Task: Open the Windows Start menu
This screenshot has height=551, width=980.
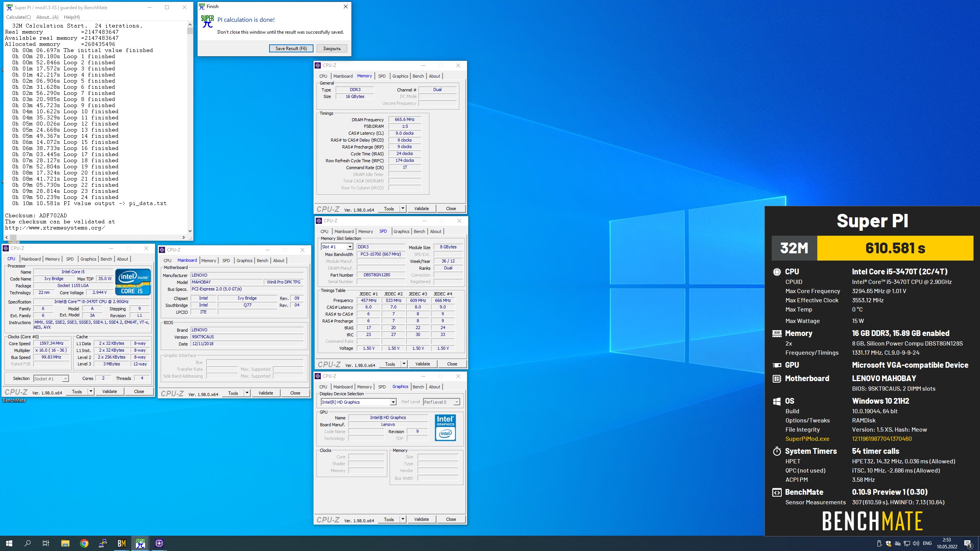Action: [9, 543]
